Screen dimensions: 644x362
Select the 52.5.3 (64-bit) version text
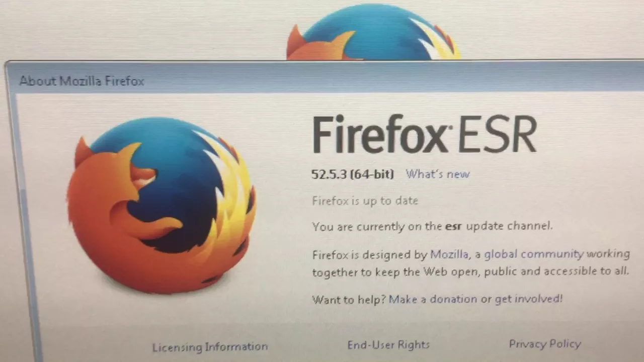point(352,174)
